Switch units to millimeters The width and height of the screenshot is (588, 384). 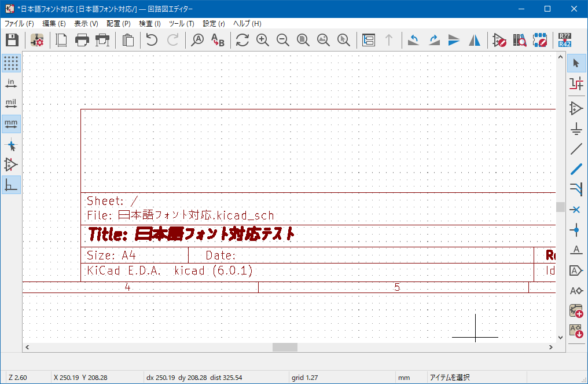[x=11, y=124]
